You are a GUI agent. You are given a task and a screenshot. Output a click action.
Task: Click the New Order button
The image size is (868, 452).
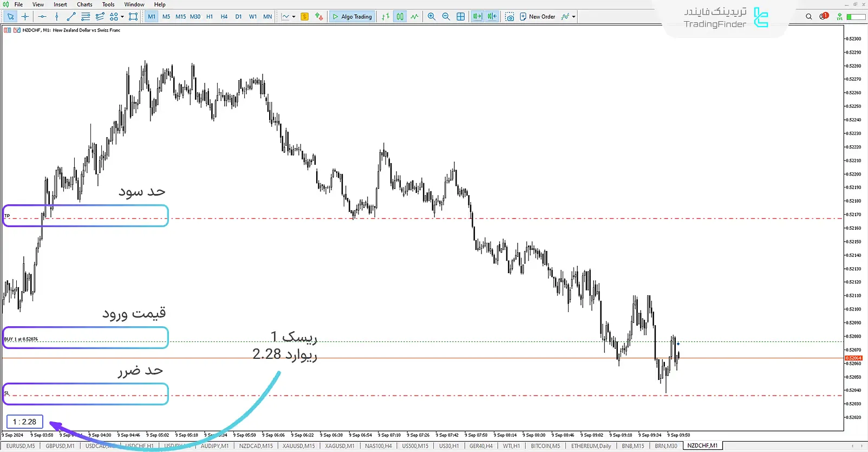pyautogui.click(x=537, y=17)
